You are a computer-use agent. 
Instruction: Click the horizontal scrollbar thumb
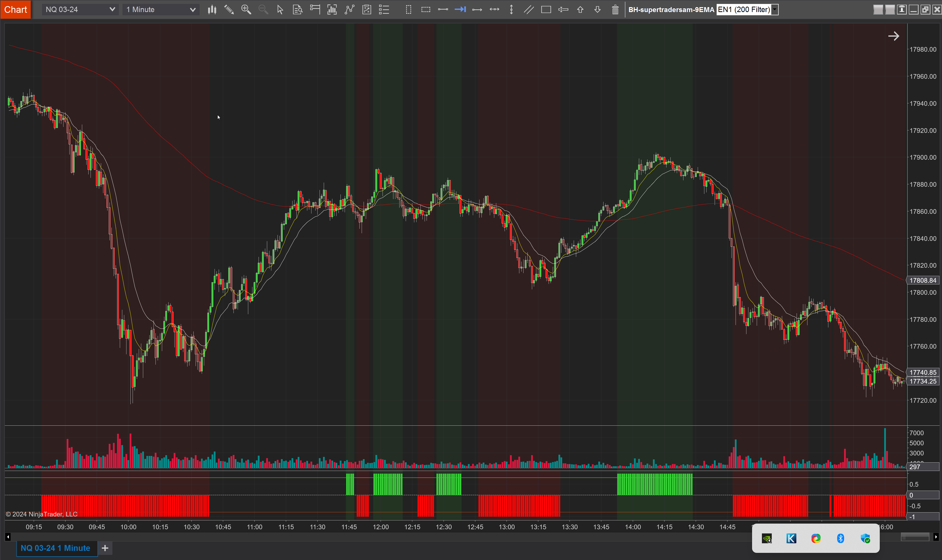(915, 537)
